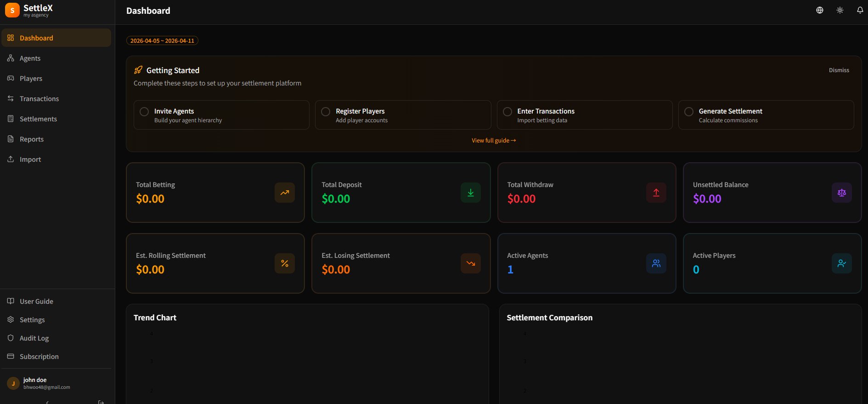Open Settlements page from sidebar
The width and height of the screenshot is (868, 404).
tap(38, 119)
